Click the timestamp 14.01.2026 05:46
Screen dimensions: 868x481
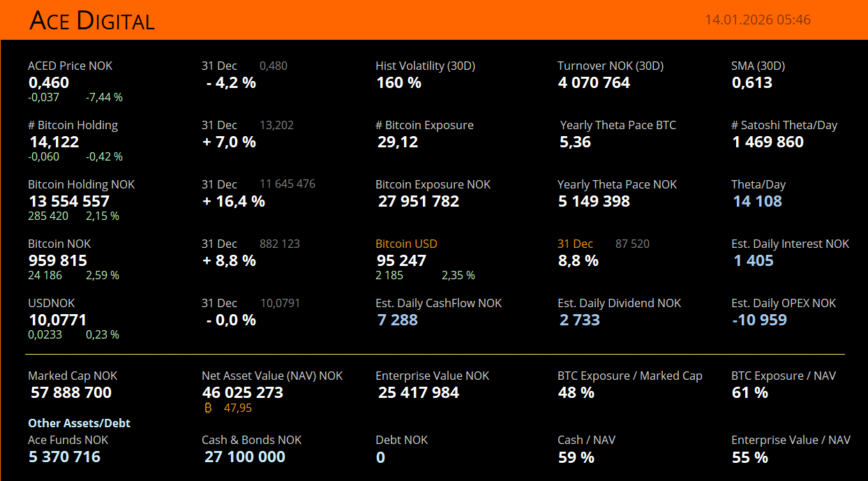pyautogui.click(x=758, y=20)
